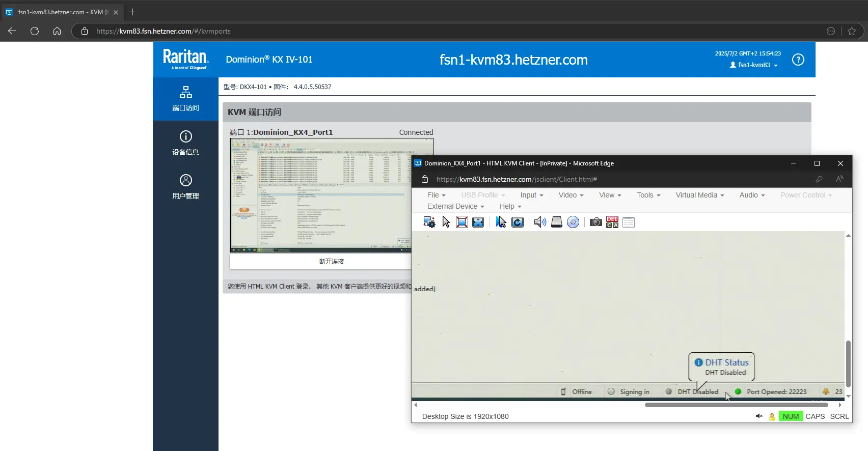Switch to the fsn1-kvm83.hetzner.com browser tab
The height and width of the screenshot is (451, 868).
pos(61,12)
